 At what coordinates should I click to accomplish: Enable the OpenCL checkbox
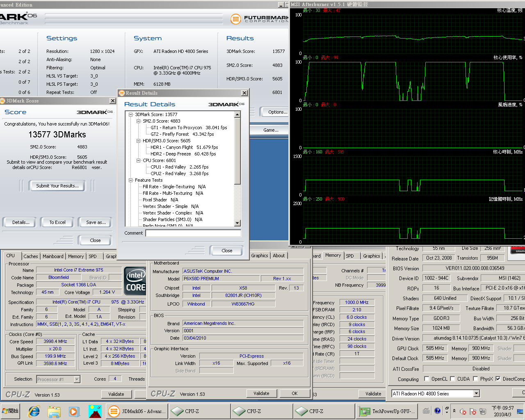coord(427,379)
